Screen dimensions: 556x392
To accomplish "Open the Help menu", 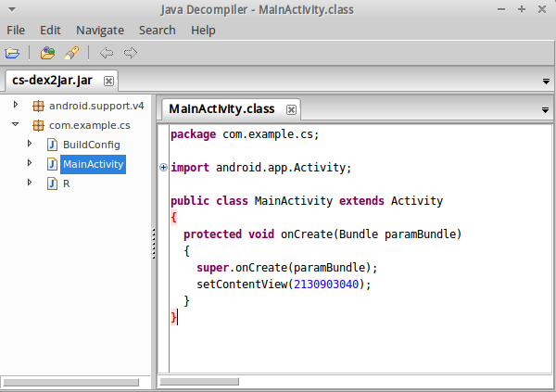I will (x=203, y=31).
